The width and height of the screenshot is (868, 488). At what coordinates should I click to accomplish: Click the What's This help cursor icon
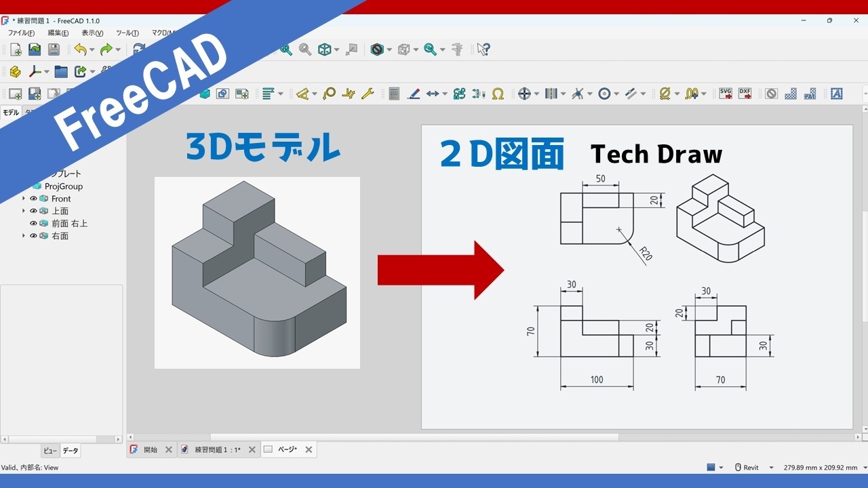pos(483,49)
